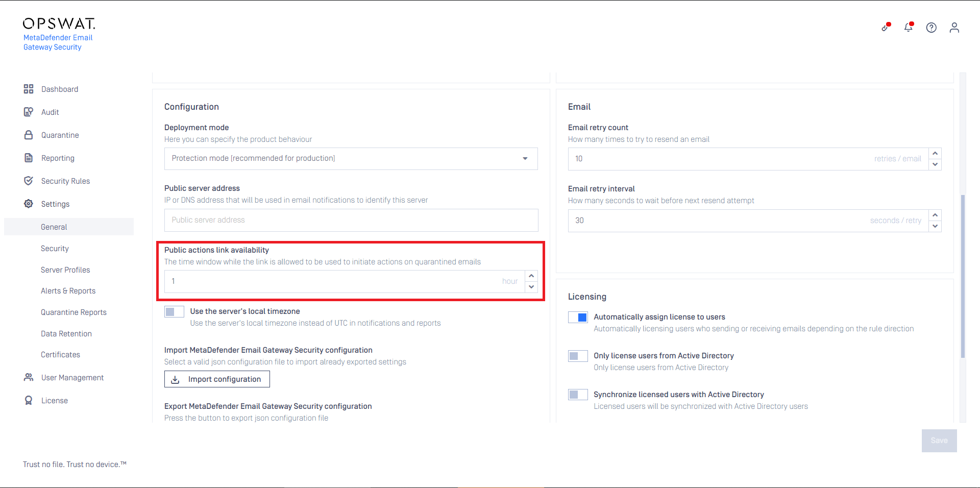Toggle Use the server's local timezone
Viewport: 980px width, 488px height.
[174, 312]
